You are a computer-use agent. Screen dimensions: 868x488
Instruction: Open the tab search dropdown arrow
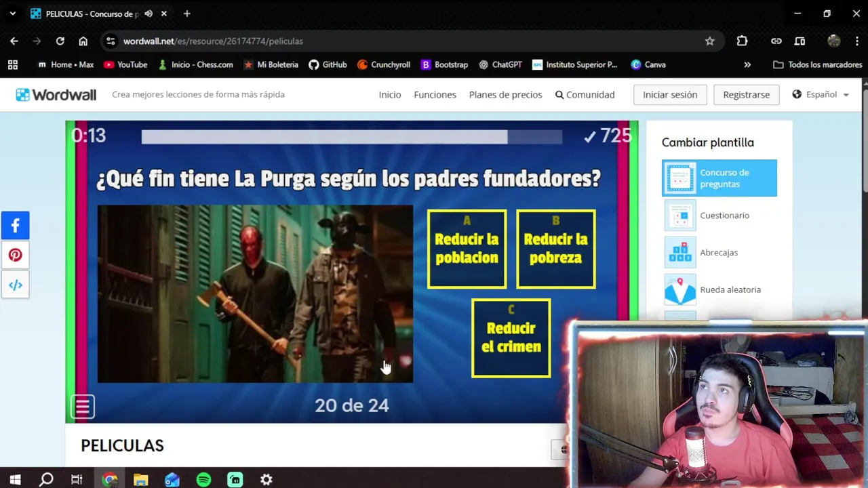click(x=12, y=14)
